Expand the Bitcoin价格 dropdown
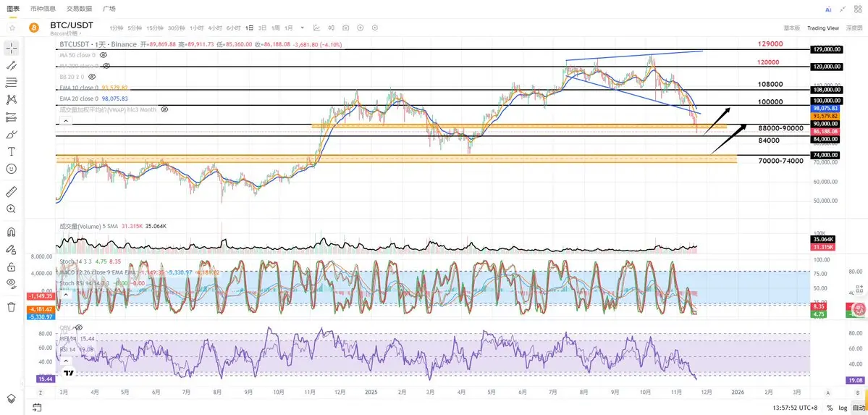The height and width of the screenshot is (415, 868). [67, 34]
